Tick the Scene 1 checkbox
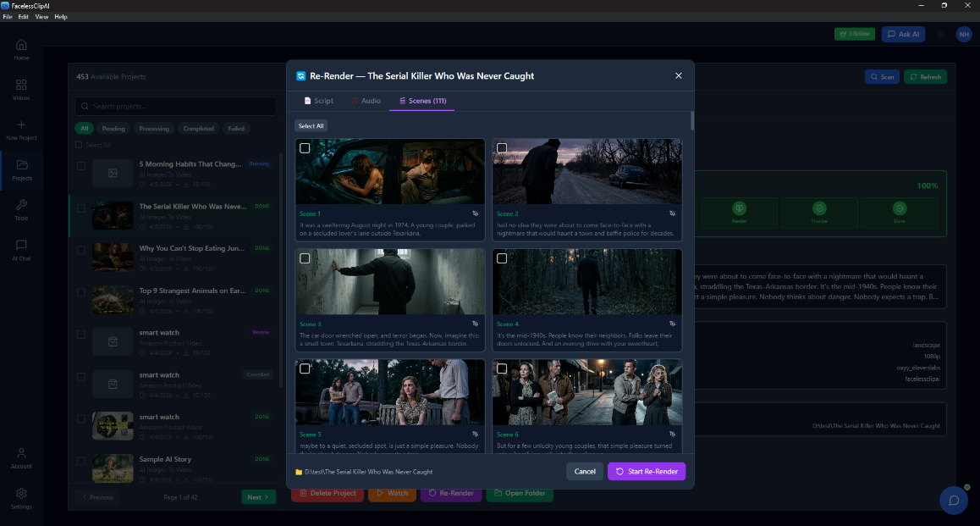Image resolution: width=980 pixels, height=526 pixels. tap(305, 148)
